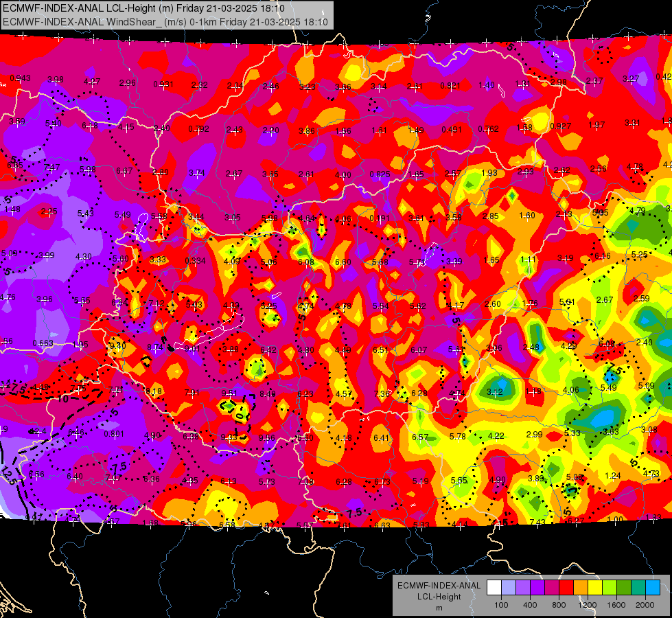
Task: Click the legend tick label 100
Action: [501, 605]
